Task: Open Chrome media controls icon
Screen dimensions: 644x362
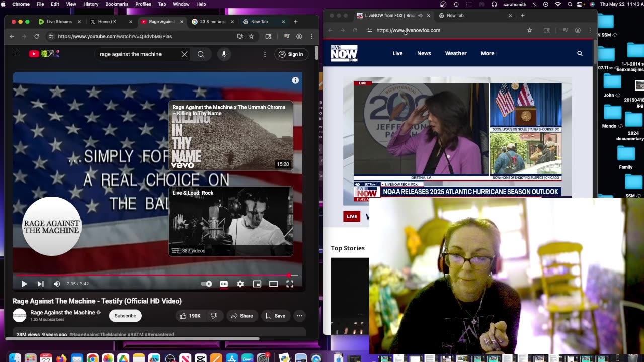Action: pos(287,36)
